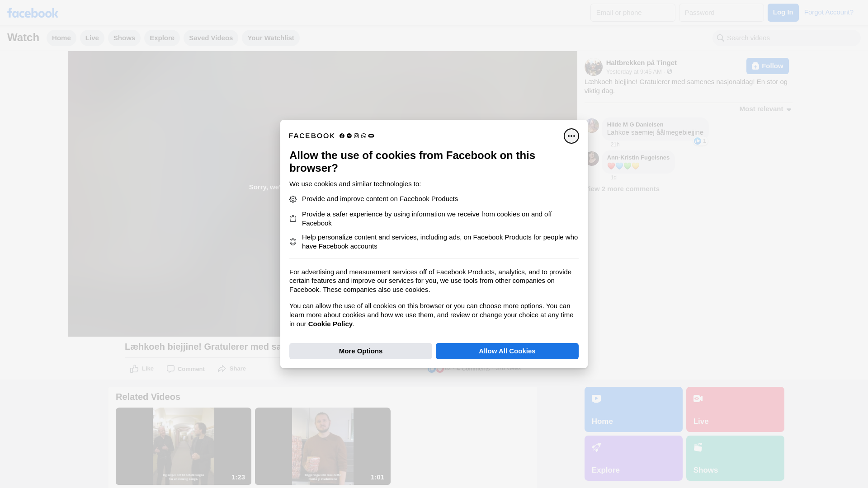
Task: Click the Live camera tile
Action: (735, 409)
